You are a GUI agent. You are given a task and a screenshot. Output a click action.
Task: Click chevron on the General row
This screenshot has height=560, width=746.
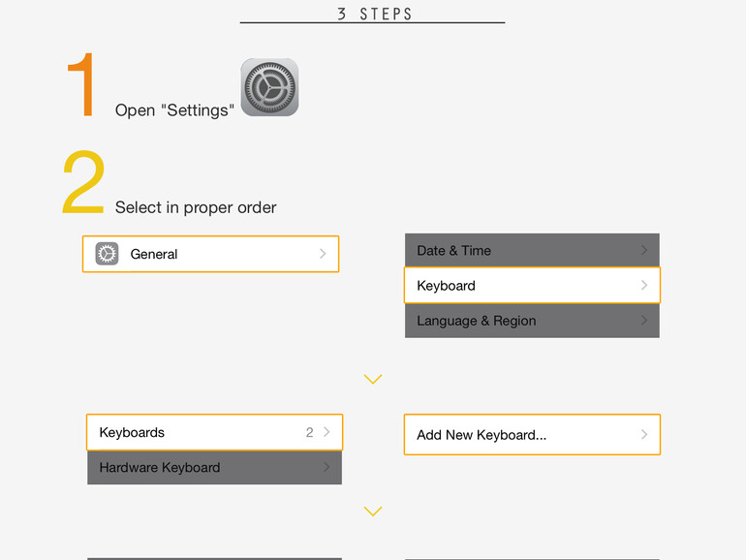(x=323, y=254)
